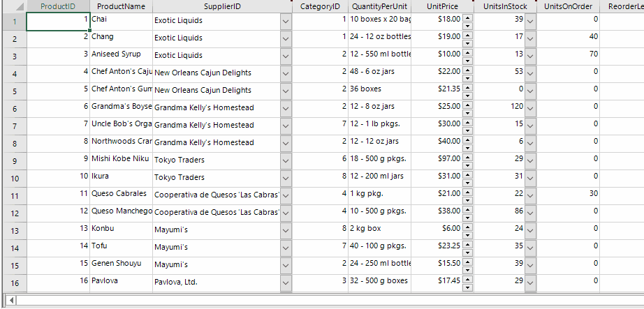644x309 pixels.
Task: Click the up spinner on the $97.00 price
Action: [467, 157]
